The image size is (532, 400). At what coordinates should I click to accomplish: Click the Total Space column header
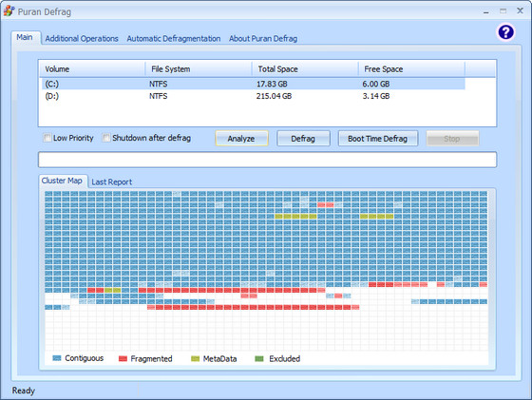coord(305,69)
